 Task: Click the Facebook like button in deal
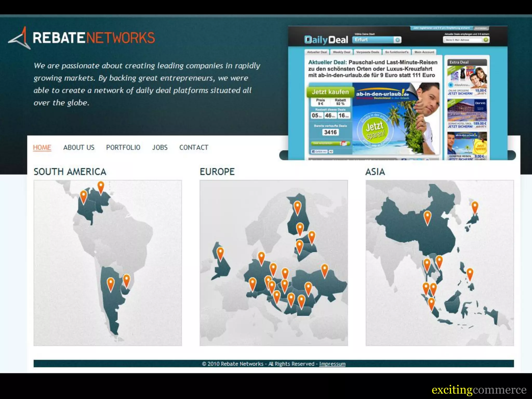click(x=320, y=151)
